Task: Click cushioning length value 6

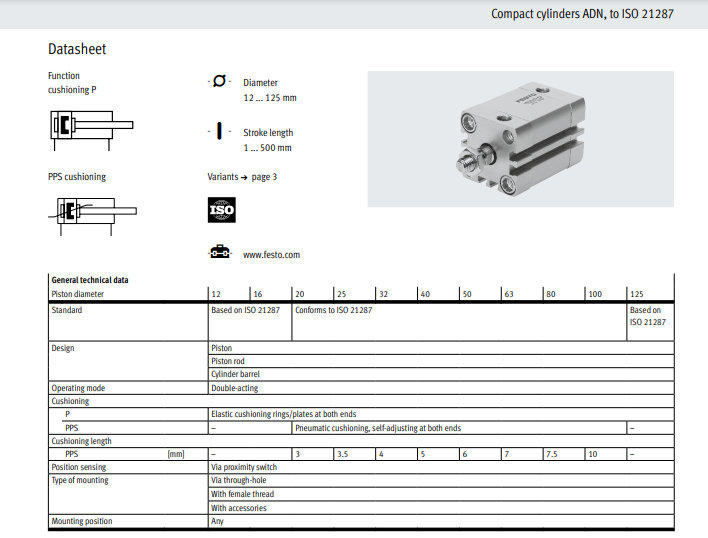Action: 465,454
